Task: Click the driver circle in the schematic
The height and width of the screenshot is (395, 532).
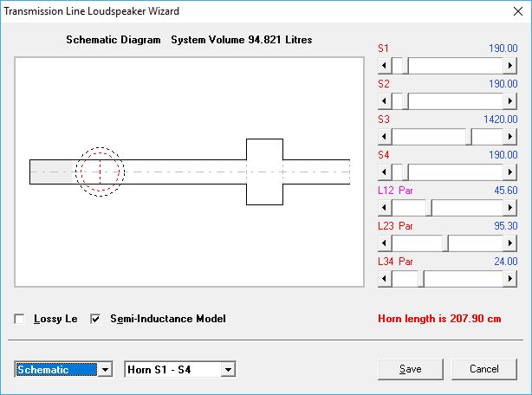Action: point(101,172)
